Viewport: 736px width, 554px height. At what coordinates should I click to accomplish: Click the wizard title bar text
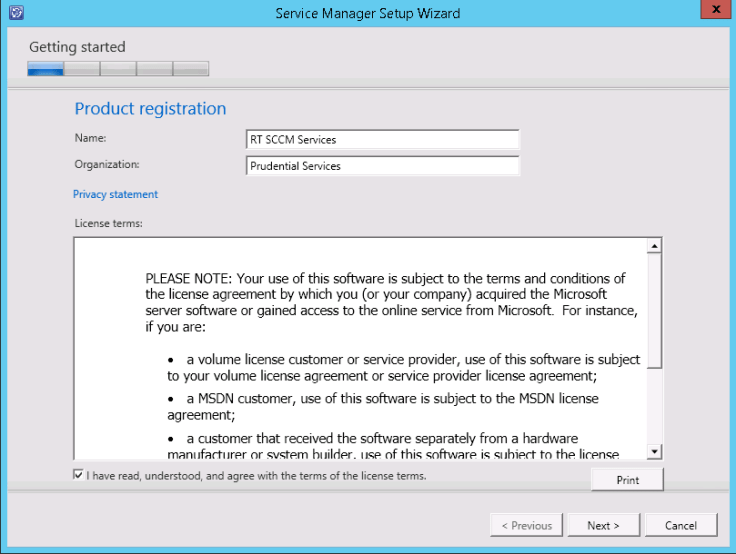pos(367,13)
